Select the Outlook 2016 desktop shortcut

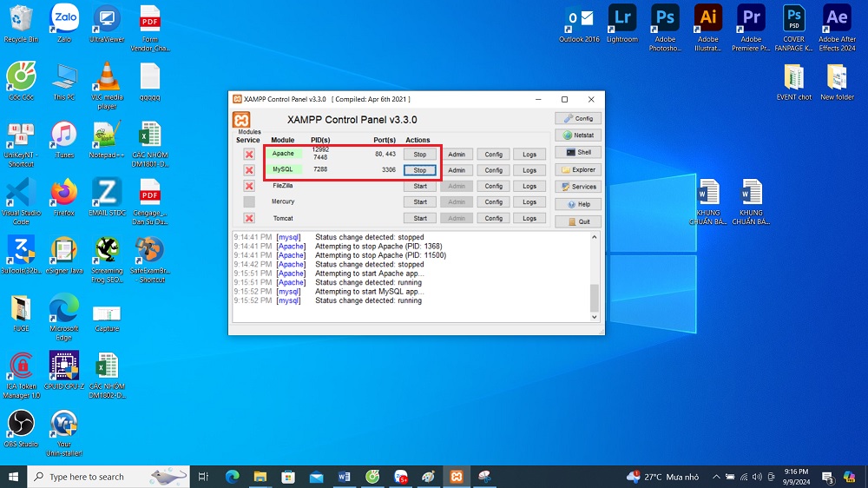(x=579, y=23)
